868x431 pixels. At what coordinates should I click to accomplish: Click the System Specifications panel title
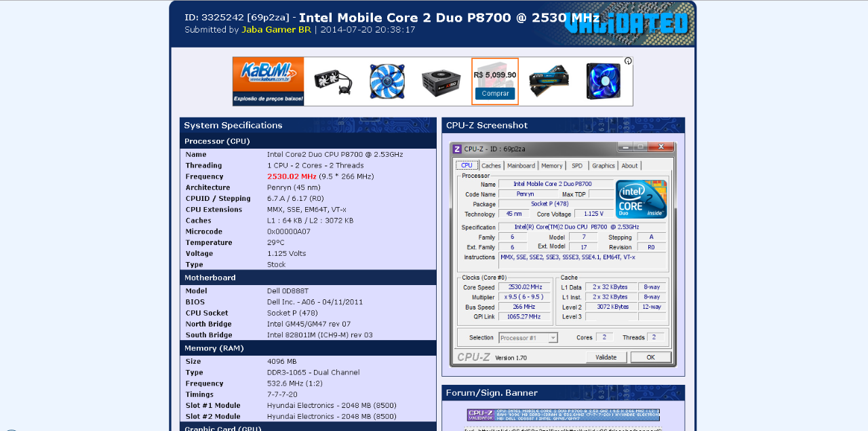pyautogui.click(x=233, y=126)
